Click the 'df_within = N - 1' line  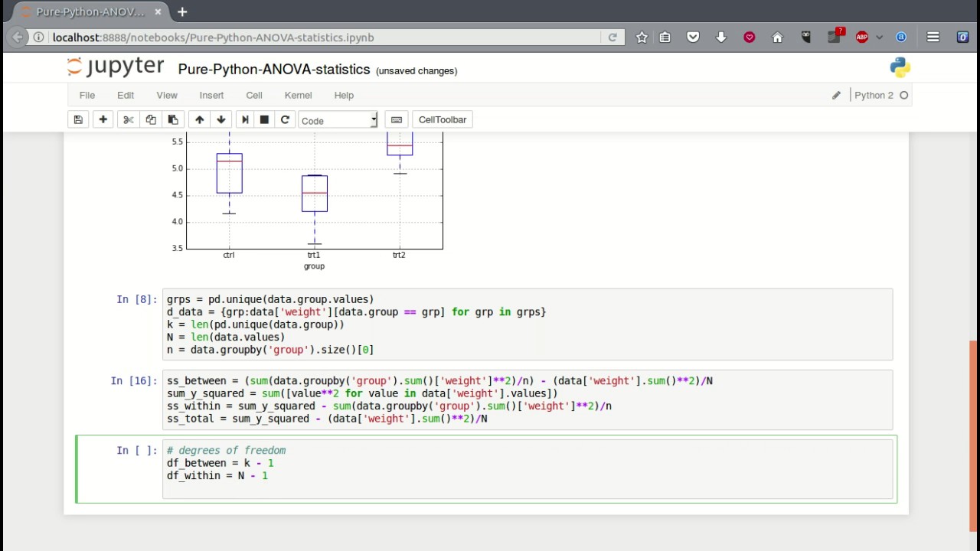tap(217, 475)
